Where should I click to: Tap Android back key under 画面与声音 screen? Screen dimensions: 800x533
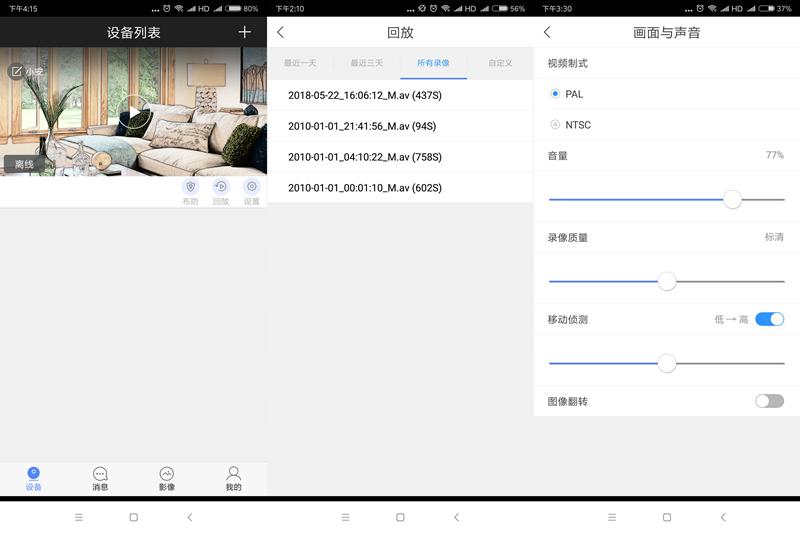point(723,517)
